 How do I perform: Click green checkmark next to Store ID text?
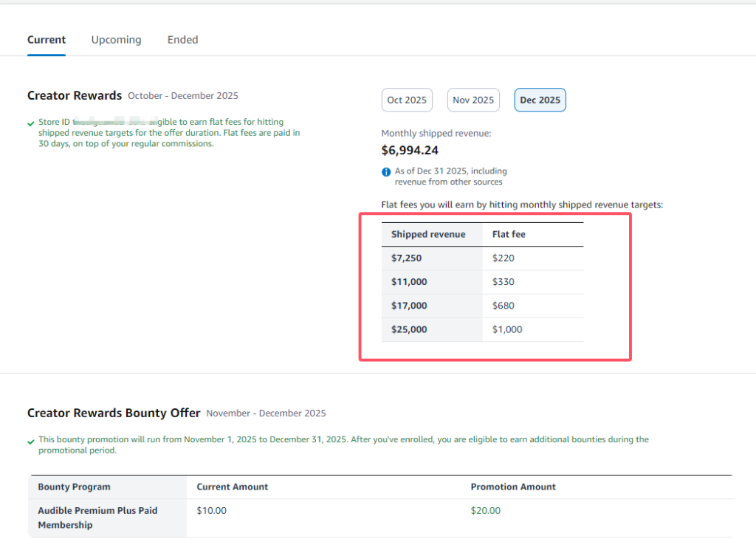31,123
